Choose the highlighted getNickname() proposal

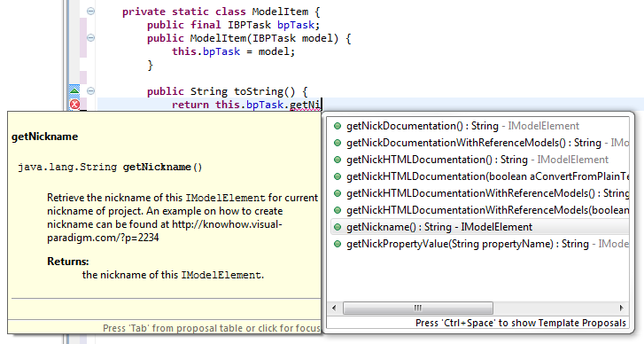click(x=479, y=227)
